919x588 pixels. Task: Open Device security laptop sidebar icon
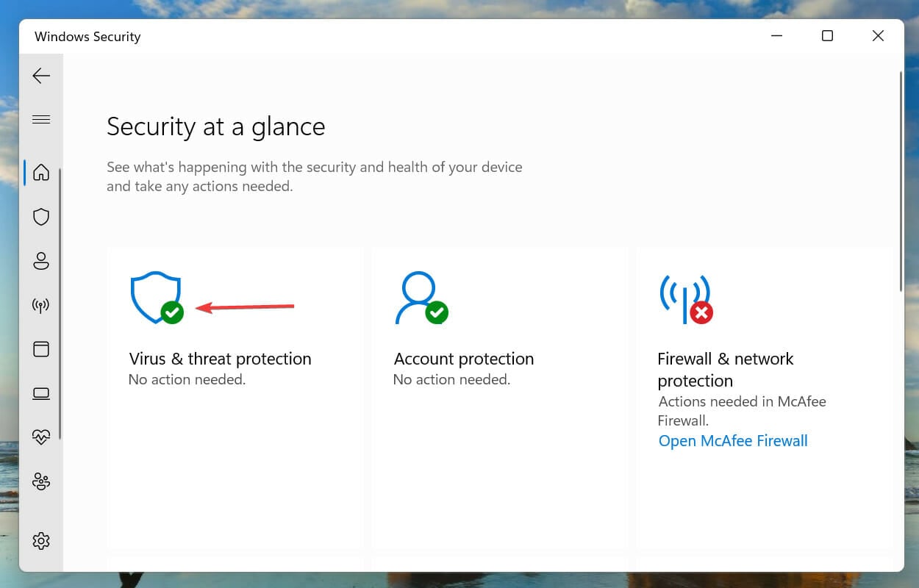coord(41,393)
